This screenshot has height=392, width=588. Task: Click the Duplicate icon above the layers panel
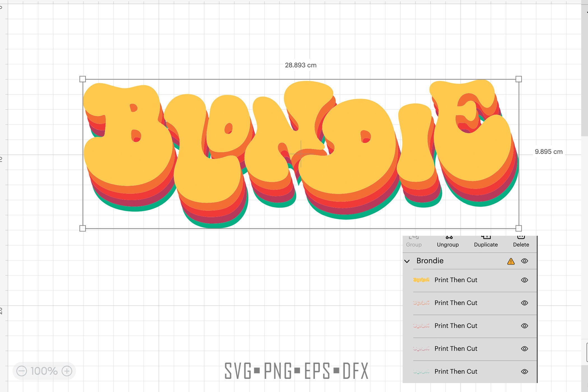pyautogui.click(x=486, y=238)
